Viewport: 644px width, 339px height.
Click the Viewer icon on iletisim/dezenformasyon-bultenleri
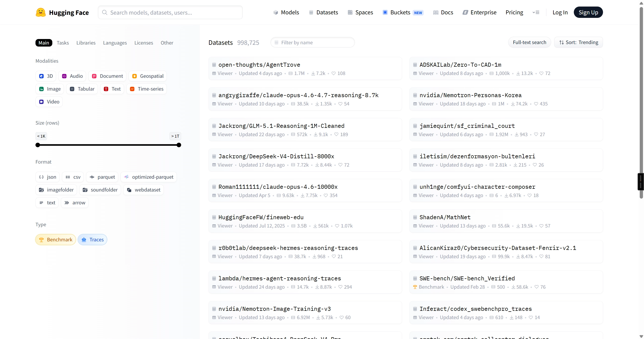coord(415,165)
